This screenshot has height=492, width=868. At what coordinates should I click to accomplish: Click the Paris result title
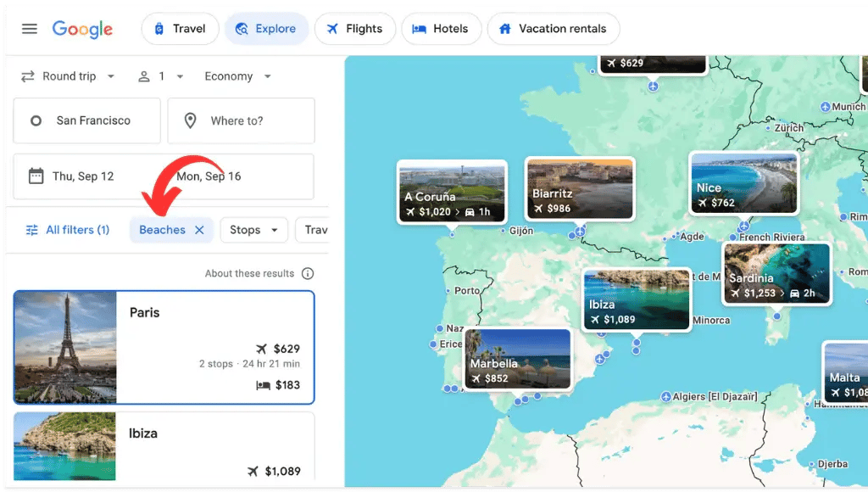point(144,312)
